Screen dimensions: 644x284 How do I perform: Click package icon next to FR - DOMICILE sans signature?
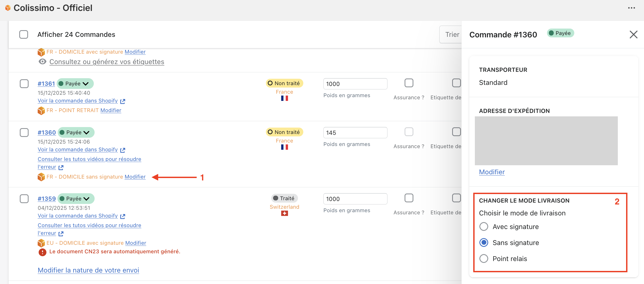(41, 177)
